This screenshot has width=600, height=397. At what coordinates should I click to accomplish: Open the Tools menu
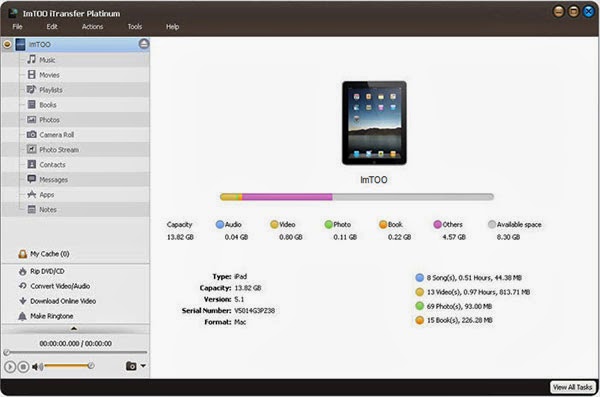[x=135, y=26]
